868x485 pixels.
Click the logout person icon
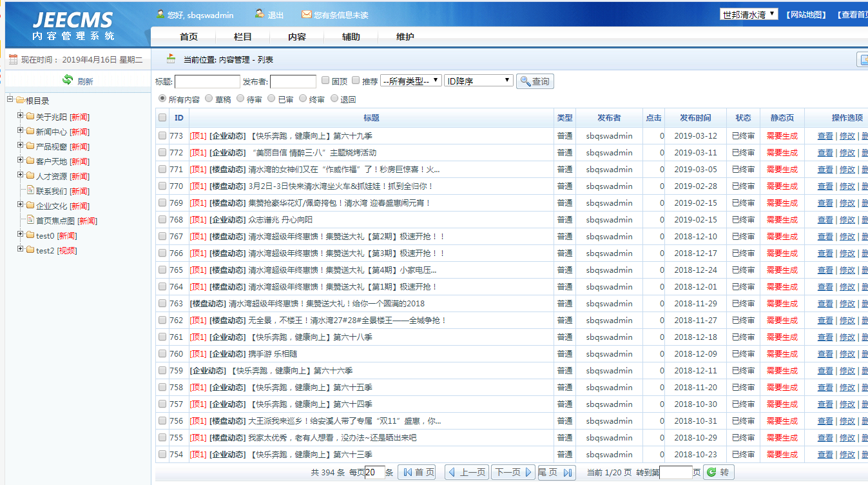[x=259, y=14]
